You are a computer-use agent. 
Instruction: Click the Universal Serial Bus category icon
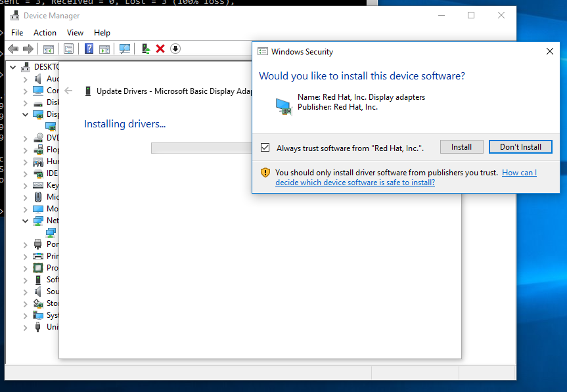pyautogui.click(x=38, y=327)
